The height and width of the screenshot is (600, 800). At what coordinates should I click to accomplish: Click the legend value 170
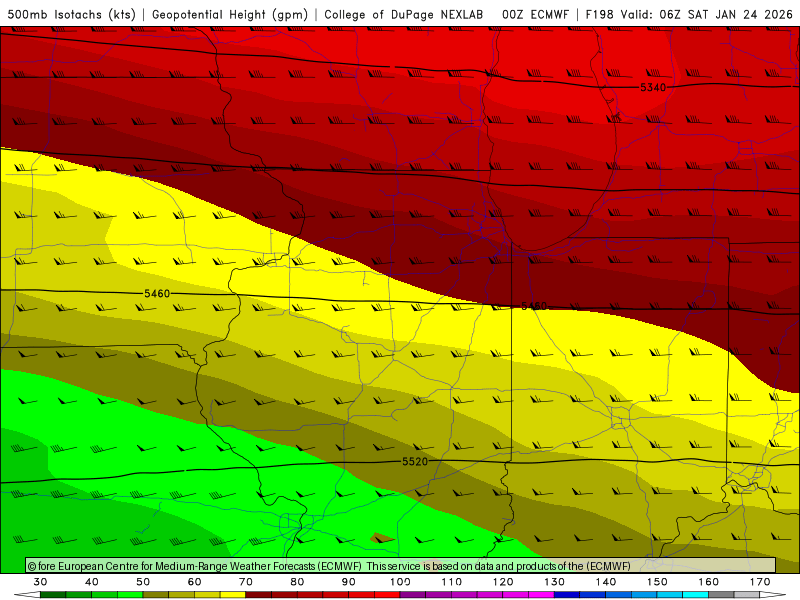(x=760, y=582)
